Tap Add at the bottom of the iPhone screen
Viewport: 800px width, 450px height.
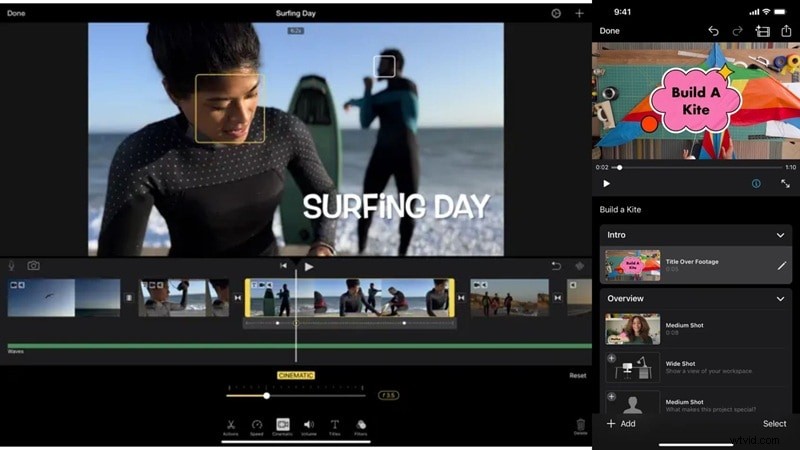coord(621,423)
